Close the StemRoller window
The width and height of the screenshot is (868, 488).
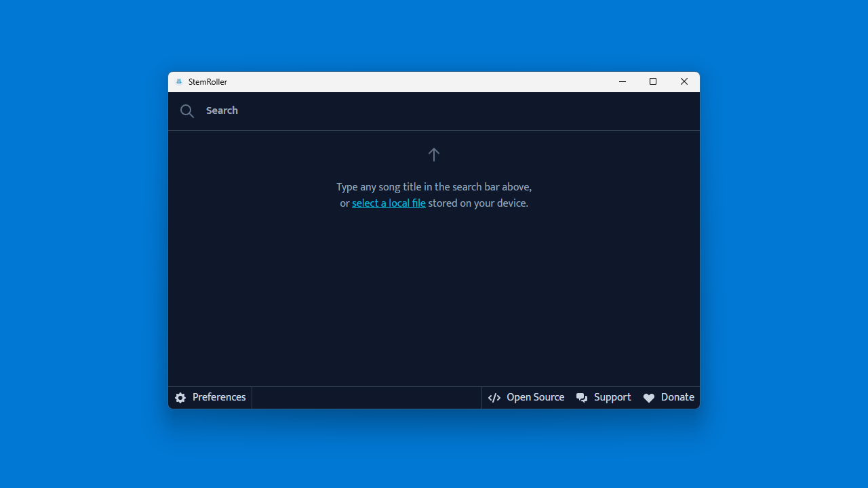(684, 82)
